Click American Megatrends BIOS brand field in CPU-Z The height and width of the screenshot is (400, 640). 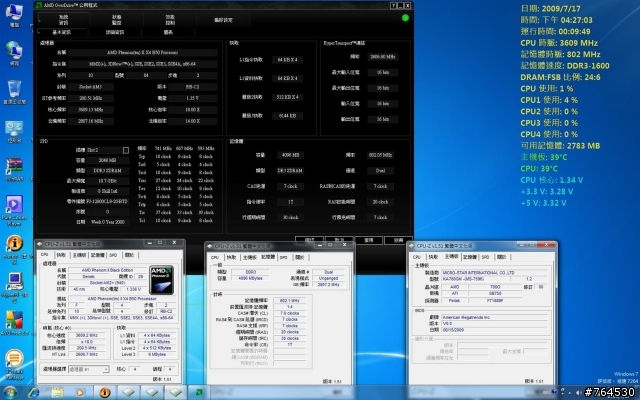[x=494, y=317]
